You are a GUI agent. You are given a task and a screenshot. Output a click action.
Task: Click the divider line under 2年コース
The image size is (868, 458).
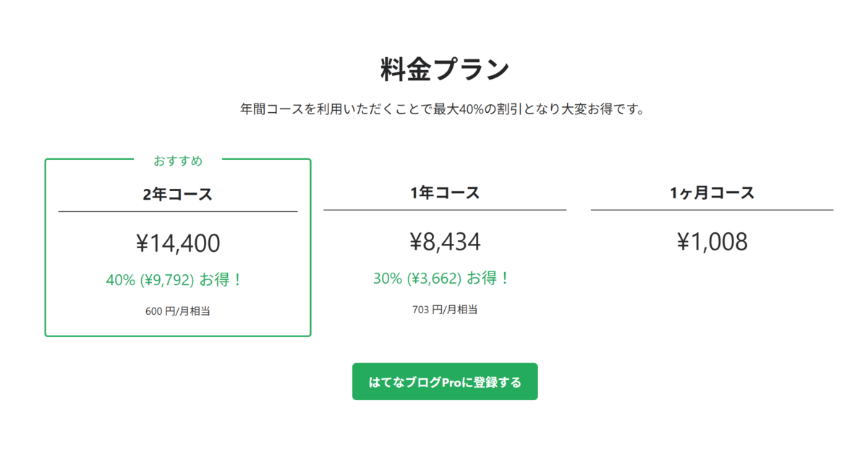[x=178, y=211]
